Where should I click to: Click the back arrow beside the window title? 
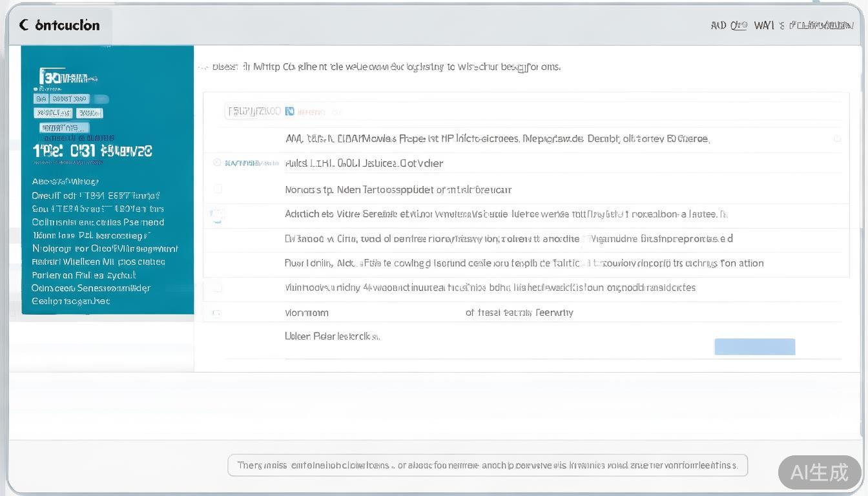24,25
